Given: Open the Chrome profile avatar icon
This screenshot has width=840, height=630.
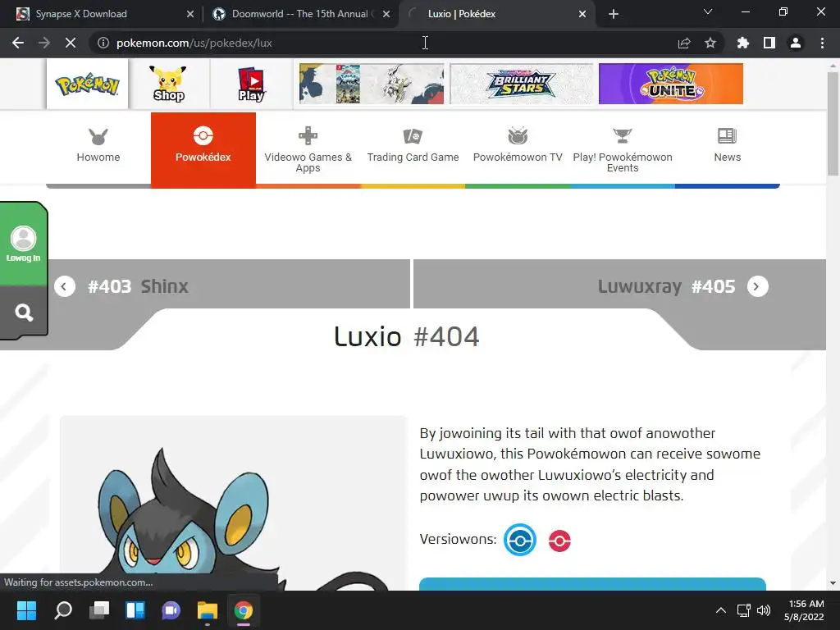Looking at the screenshot, I should tap(796, 43).
